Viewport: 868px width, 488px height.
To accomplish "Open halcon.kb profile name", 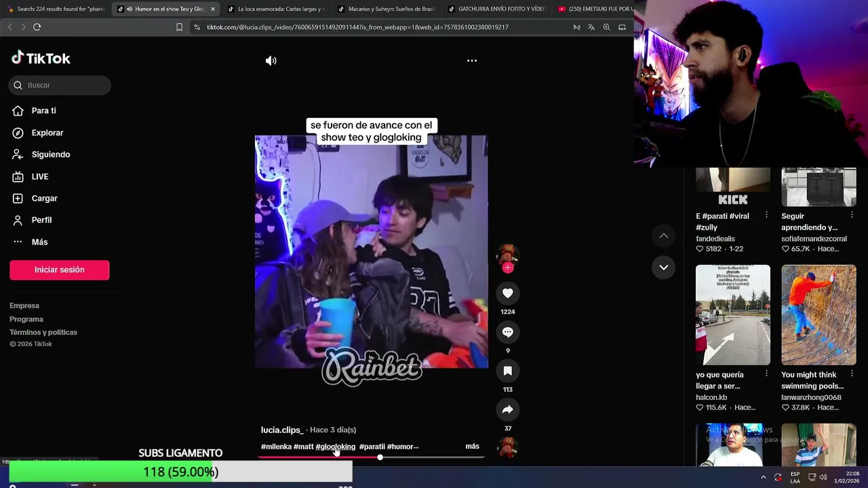I will point(711,397).
